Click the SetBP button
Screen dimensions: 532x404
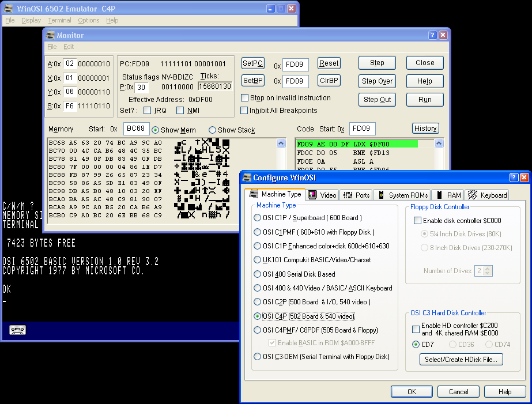point(253,80)
